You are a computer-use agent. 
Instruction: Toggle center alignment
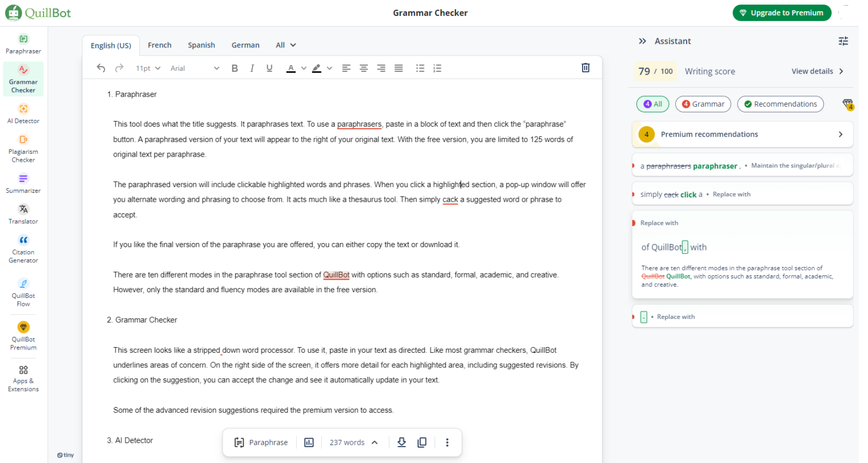tap(364, 68)
